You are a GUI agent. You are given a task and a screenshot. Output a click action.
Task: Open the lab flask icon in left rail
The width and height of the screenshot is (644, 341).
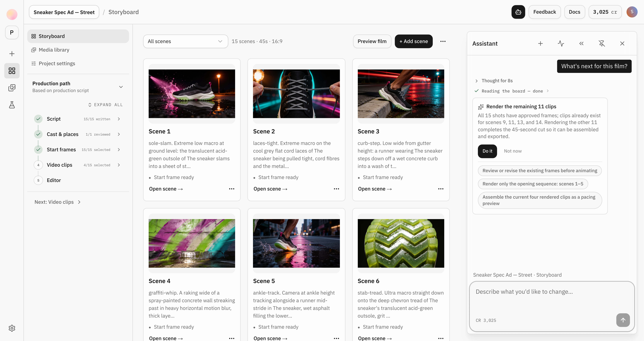click(x=12, y=105)
